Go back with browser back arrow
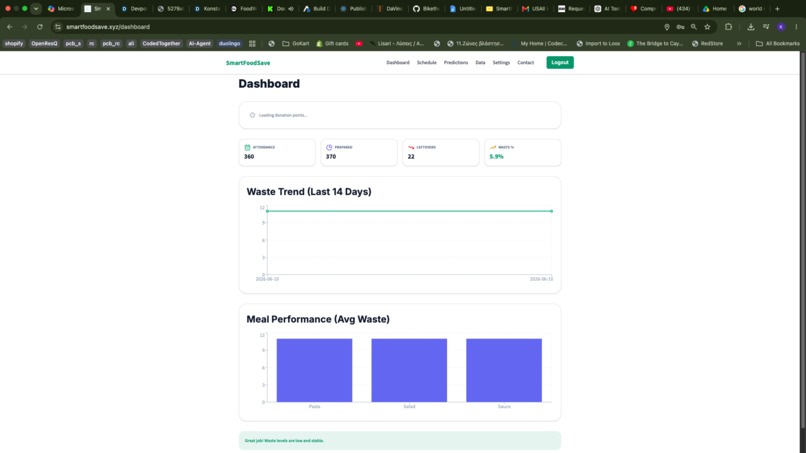 pyautogui.click(x=10, y=27)
